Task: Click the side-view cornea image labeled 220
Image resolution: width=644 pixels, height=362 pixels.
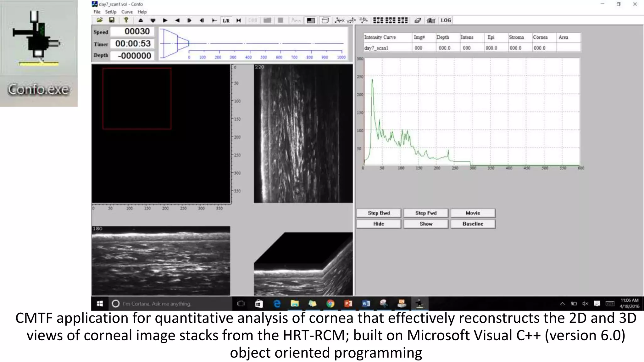Action: point(303,134)
